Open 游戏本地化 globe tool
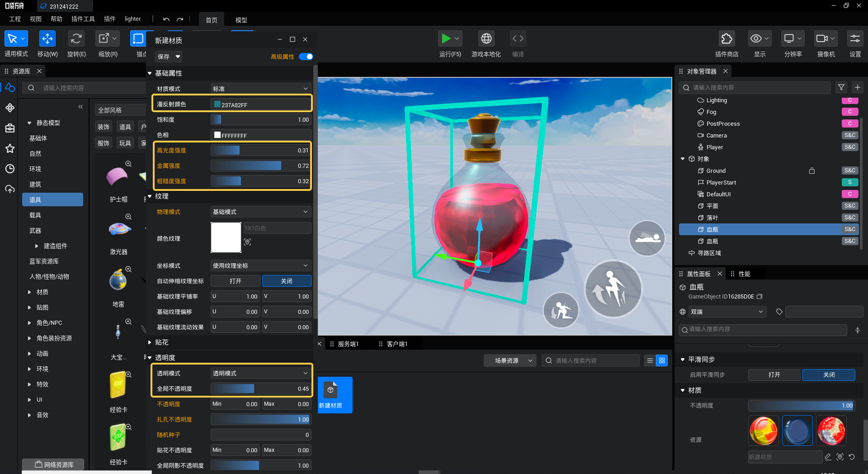 pos(486,39)
